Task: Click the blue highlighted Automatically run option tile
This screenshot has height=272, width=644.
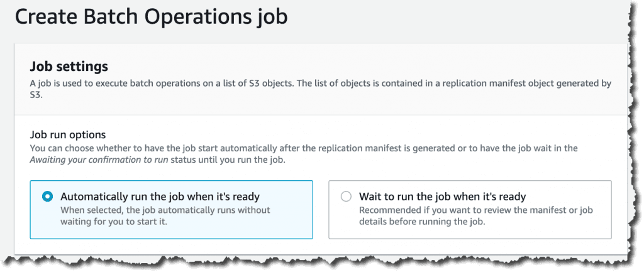Action: [x=171, y=210]
